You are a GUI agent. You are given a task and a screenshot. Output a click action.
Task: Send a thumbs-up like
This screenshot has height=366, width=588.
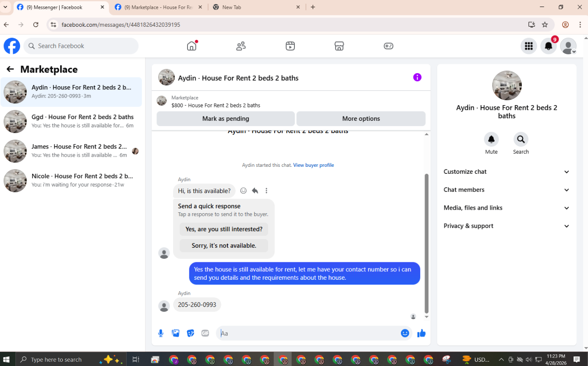tap(422, 333)
